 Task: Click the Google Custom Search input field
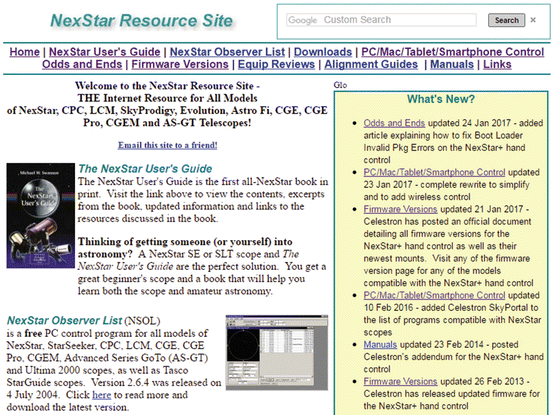(x=381, y=20)
